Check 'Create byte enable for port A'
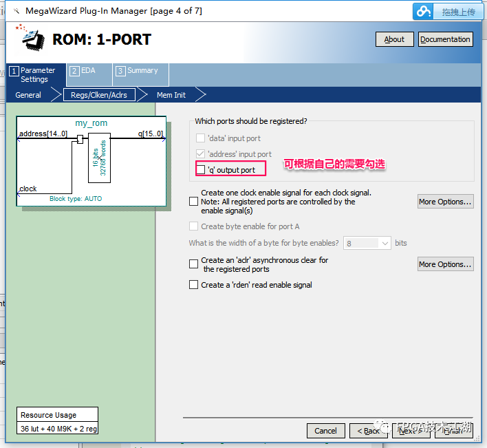The width and height of the screenshot is (487, 448). tap(193, 226)
